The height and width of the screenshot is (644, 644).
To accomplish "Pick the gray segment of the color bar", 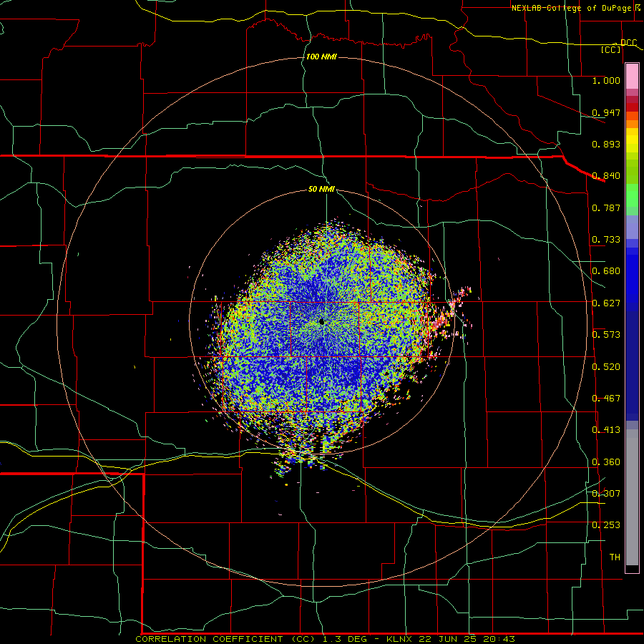I will click(632, 497).
